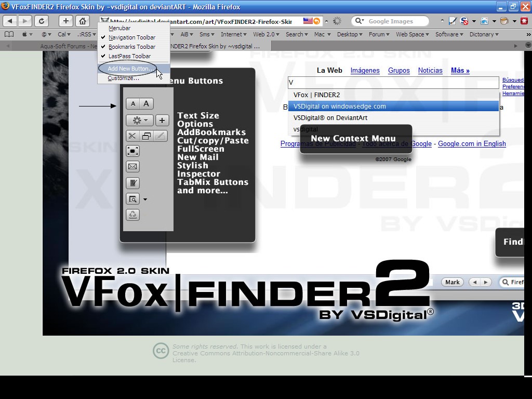Screen dimensions: 532x399
Task: Click the find bar previous-result arrow
Action: 475,282
